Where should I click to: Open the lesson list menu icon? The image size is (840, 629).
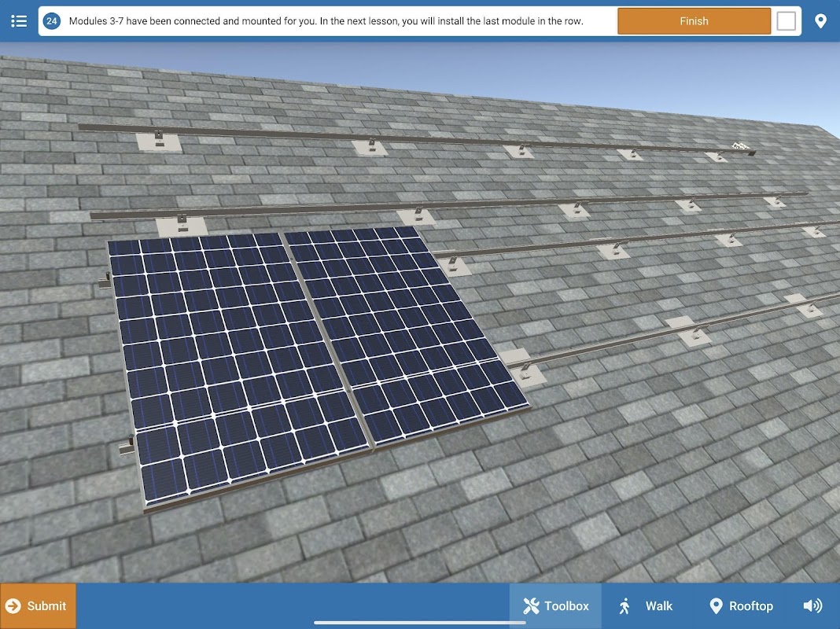(x=19, y=21)
